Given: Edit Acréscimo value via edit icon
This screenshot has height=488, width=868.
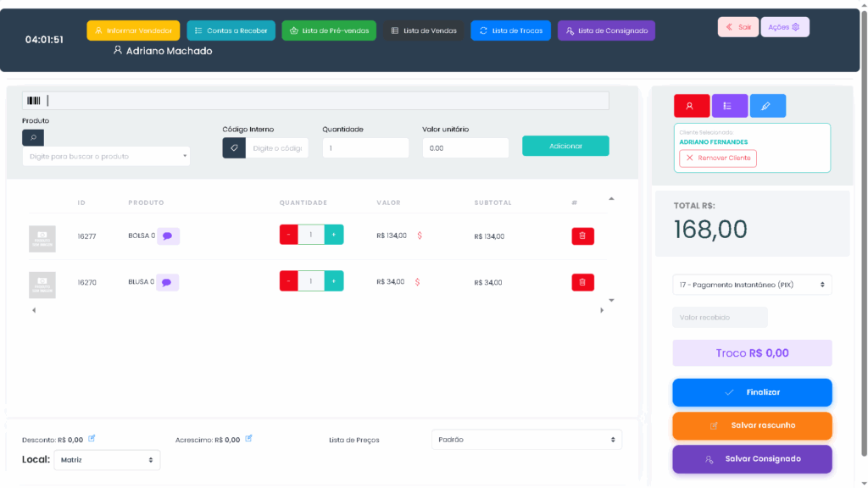Looking at the screenshot, I should tap(248, 439).
